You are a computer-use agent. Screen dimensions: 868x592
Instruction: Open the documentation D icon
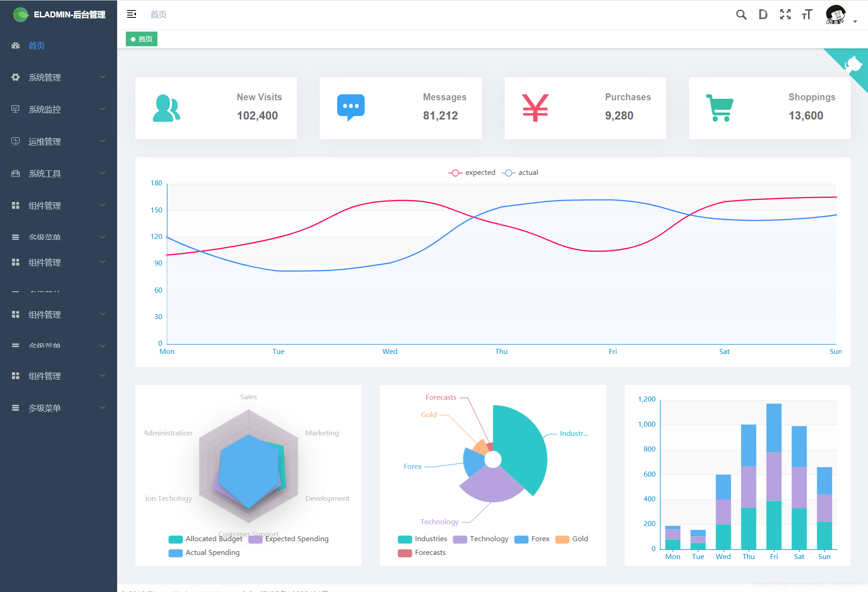(763, 15)
